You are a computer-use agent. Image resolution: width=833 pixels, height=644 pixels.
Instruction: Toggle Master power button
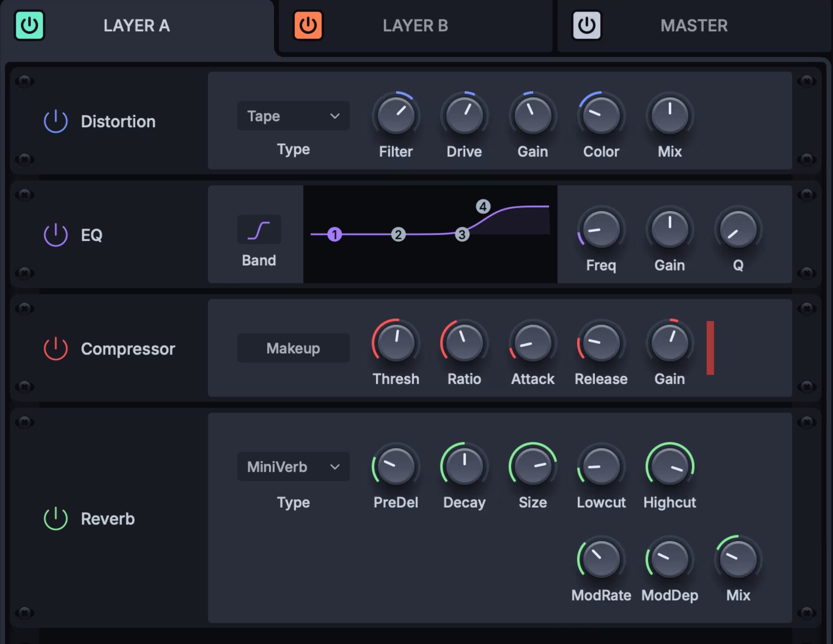coord(587,26)
